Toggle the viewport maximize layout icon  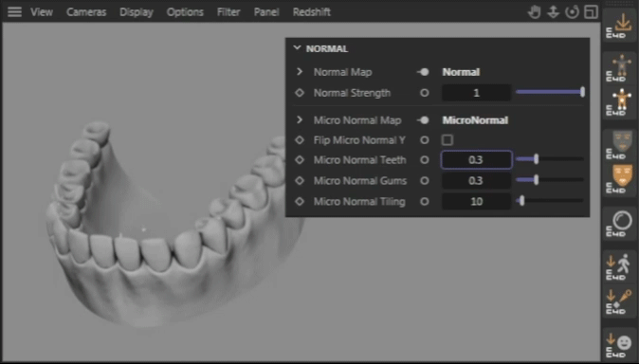pyautogui.click(x=591, y=12)
